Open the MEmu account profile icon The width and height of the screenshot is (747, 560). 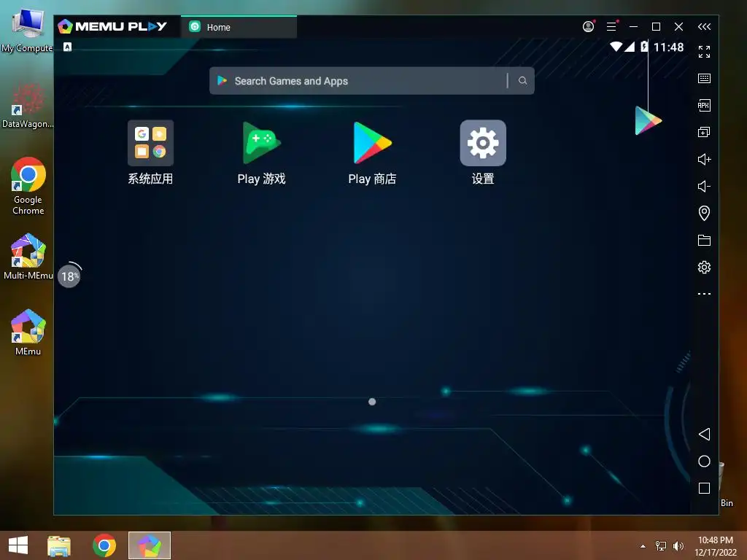coord(589,27)
